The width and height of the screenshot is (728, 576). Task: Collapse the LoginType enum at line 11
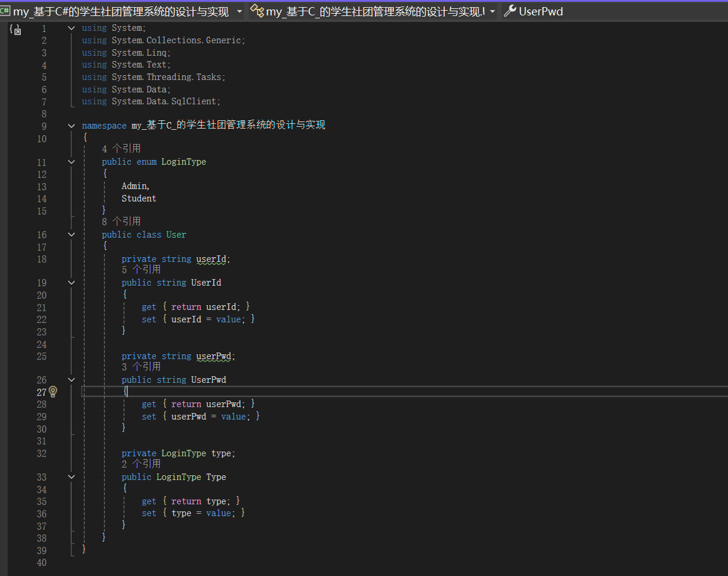pos(72,162)
